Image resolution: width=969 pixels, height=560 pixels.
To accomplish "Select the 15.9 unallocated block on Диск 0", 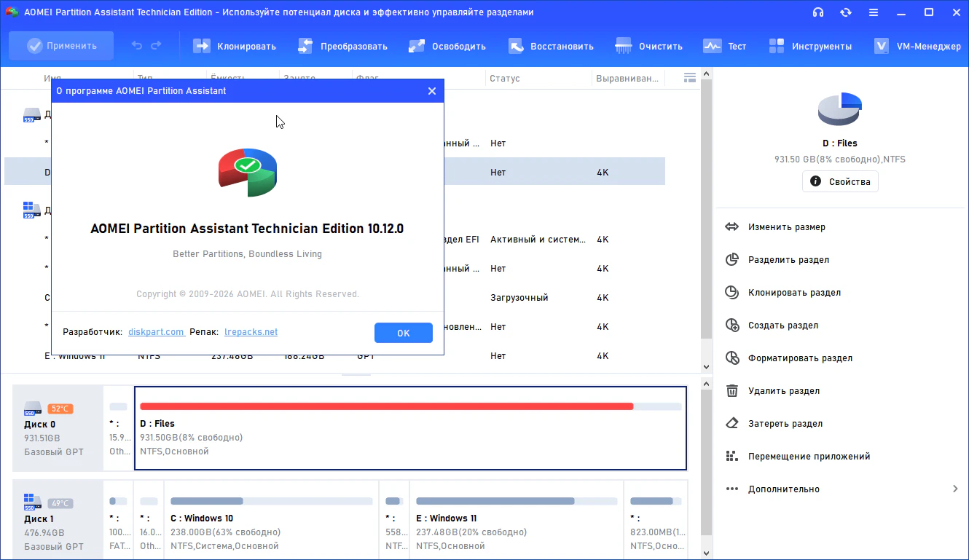I will click(x=119, y=428).
